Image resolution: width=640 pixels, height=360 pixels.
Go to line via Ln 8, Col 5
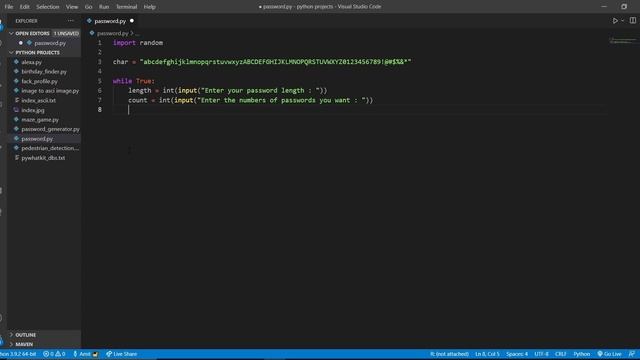pyautogui.click(x=487, y=354)
